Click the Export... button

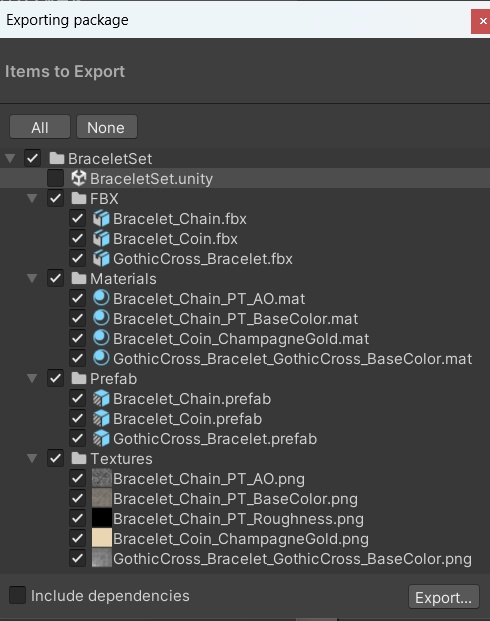pos(444,597)
